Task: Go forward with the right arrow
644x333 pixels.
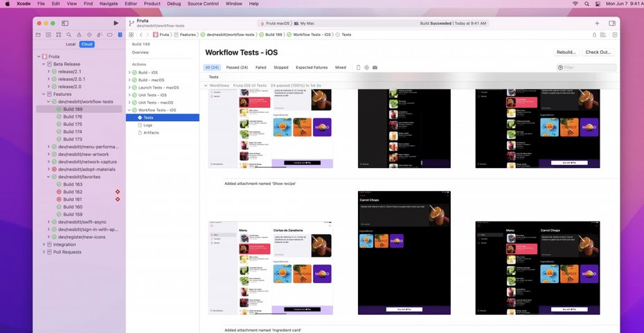Action: coord(147,35)
